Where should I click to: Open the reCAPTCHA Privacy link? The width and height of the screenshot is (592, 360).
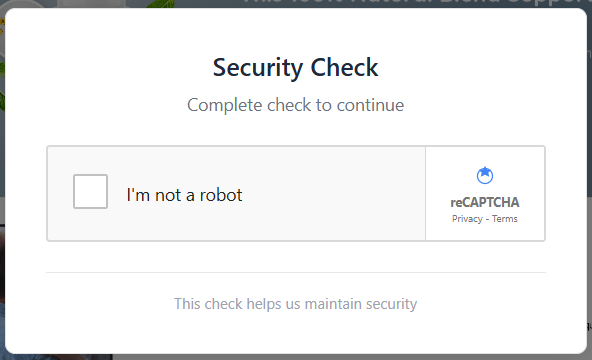[x=467, y=219]
